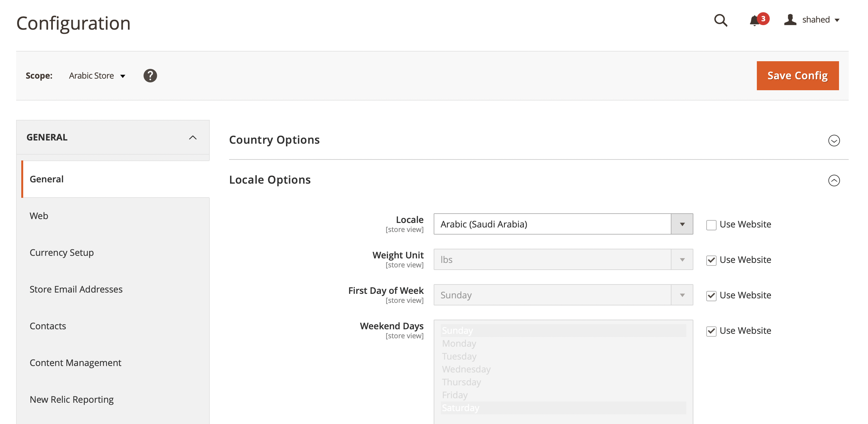Open New Relic Reporting settings
This screenshot has height=424, width=868.
pos(72,399)
